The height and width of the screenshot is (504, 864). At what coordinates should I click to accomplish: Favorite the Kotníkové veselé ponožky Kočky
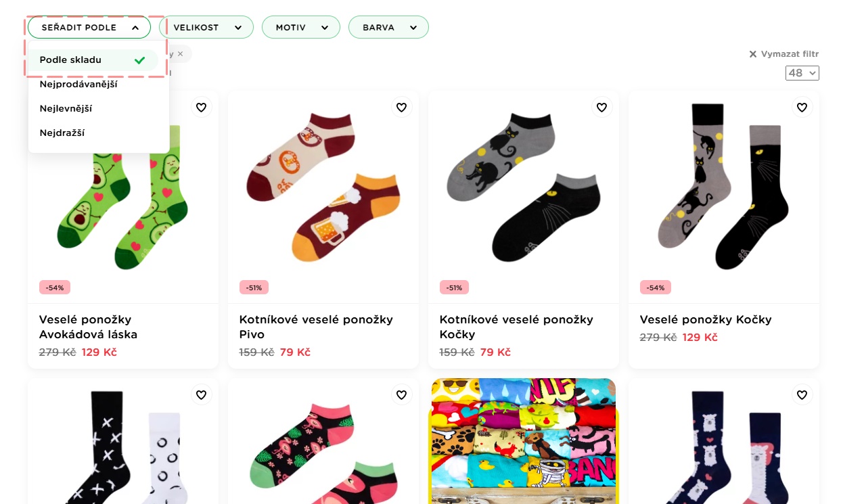coord(601,107)
